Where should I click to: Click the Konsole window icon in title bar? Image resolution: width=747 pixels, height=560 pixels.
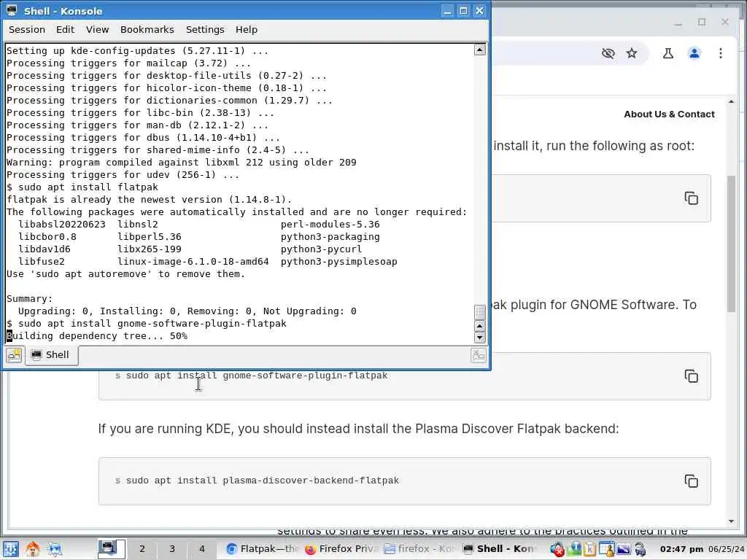[12, 10]
